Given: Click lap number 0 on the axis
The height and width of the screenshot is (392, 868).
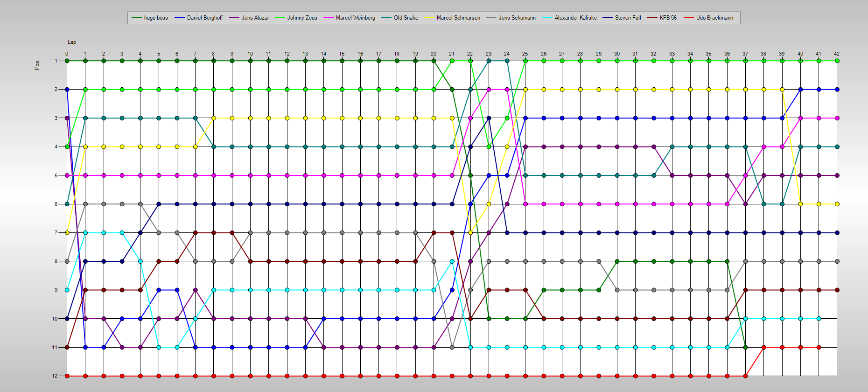Looking at the screenshot, I should pyautogui.click(x=67, y=54).
